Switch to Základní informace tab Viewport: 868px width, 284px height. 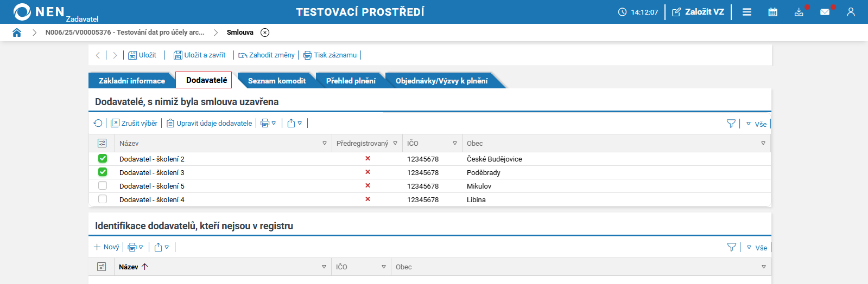131,81
